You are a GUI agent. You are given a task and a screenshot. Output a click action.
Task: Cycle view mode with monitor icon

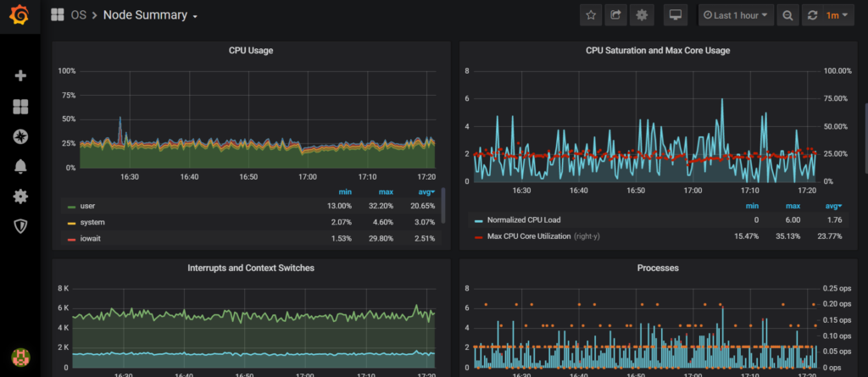click(676, 15)
